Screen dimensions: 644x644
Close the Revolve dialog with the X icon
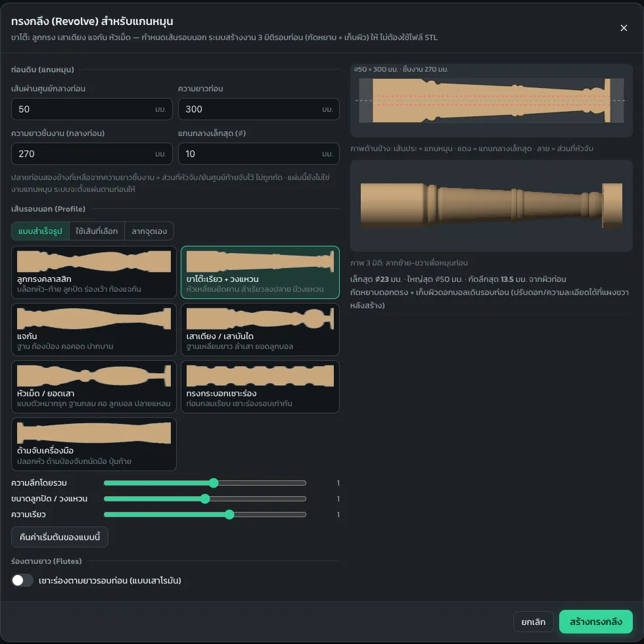[x=624, y=28]
